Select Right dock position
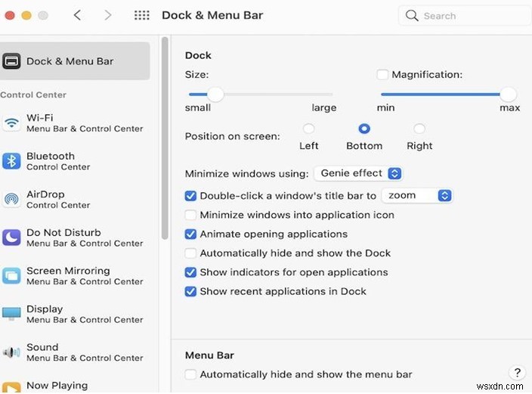 pyautogui.click(x=419, y=129)
